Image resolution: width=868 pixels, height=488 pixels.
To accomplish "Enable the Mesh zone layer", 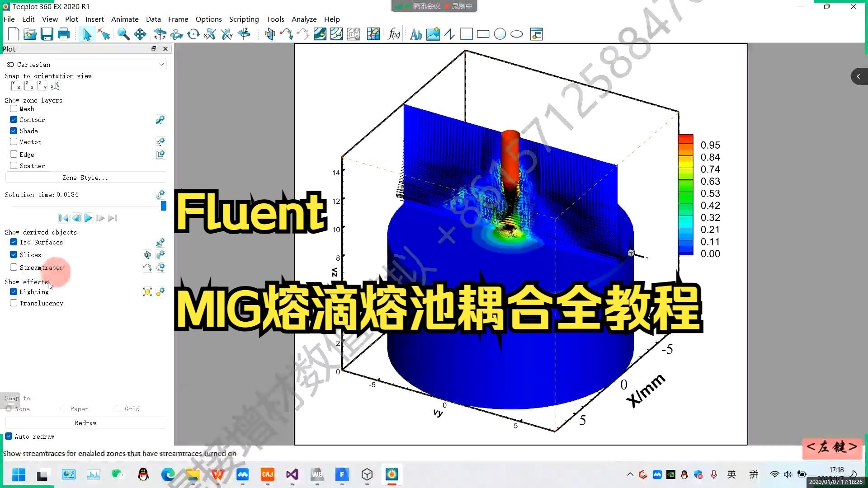I will pyautogui.click(x=14, y=109).
